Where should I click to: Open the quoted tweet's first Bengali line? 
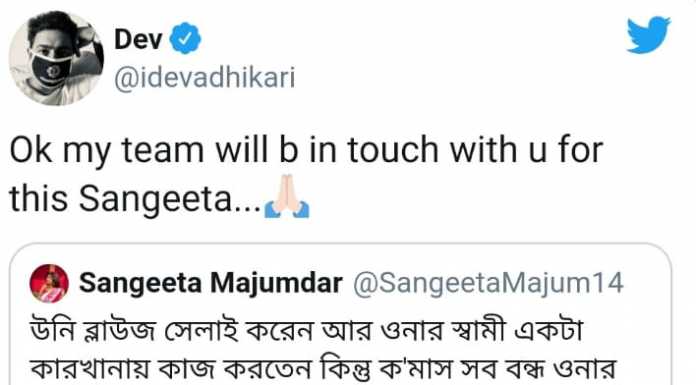click(306, 331)
